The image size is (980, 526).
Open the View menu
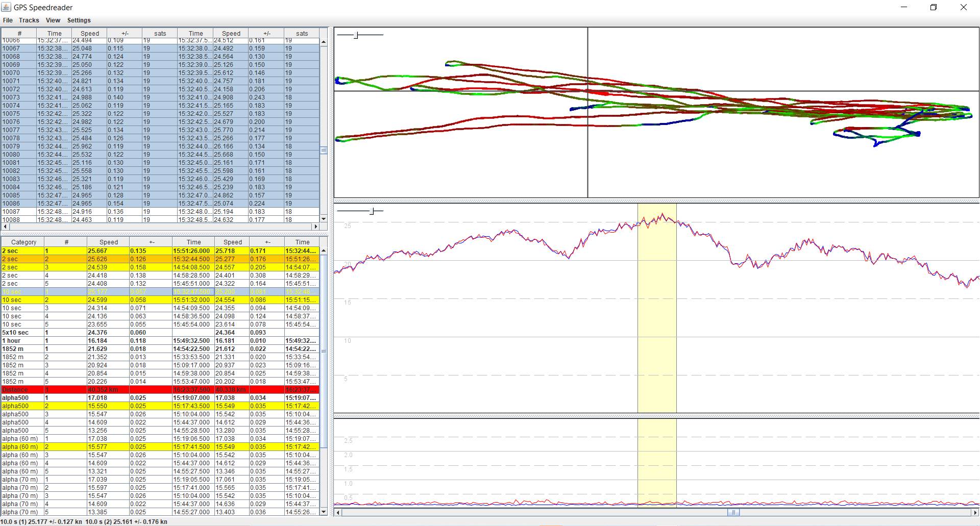click(53, 20)
